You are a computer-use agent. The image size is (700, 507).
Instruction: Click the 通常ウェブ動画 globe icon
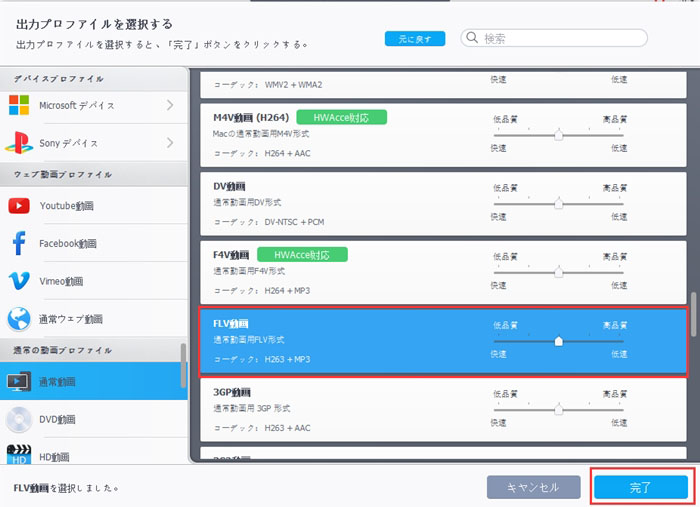pos(19,319)
